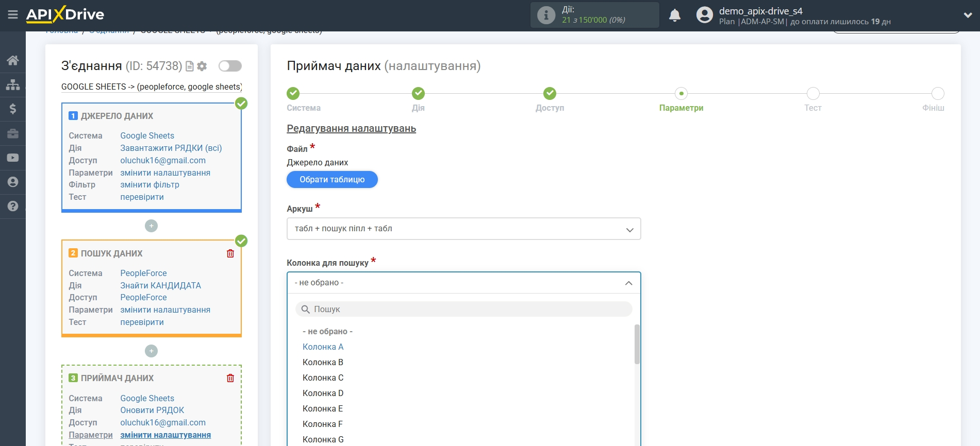Click the demo_apix-drive_s4 account name
This screenshot has width=980, height=446.
pos(760,11)
